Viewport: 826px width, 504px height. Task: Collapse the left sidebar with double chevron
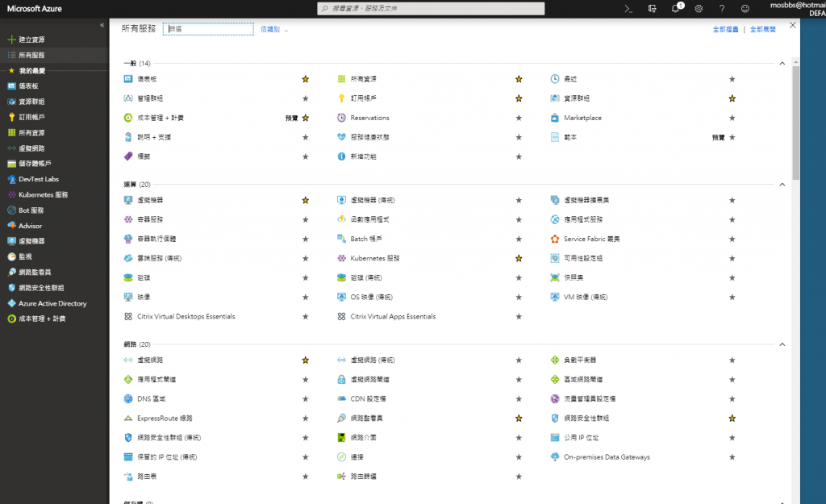(x=102, y=25)
